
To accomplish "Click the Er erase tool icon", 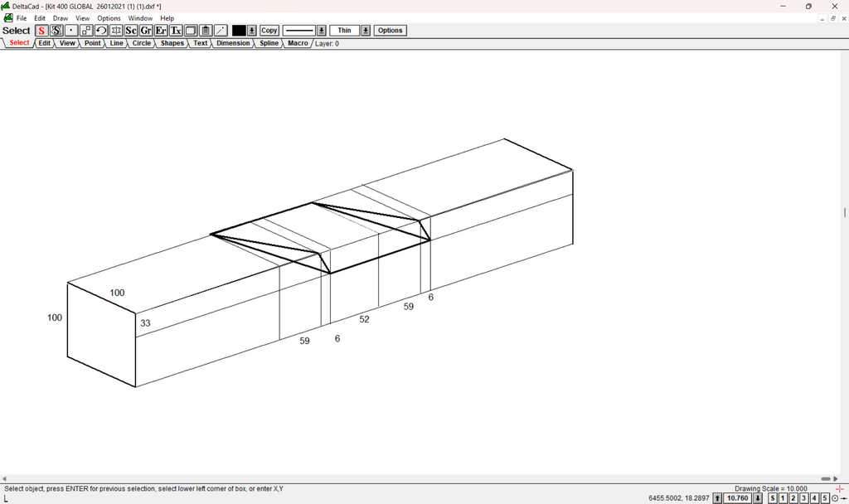I will click(161, 31).
